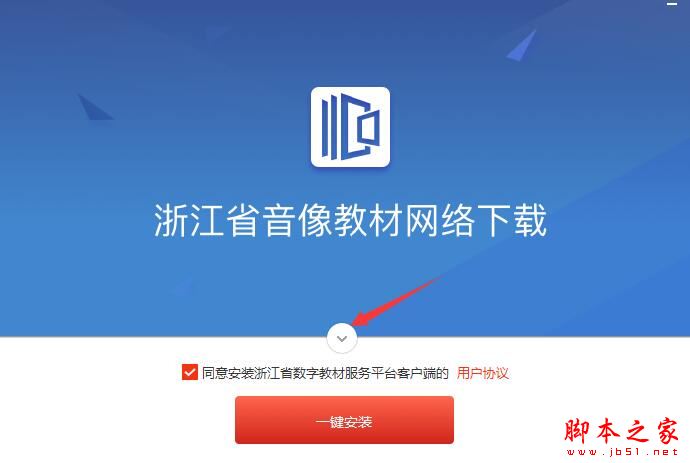This screenshot has width=690, height=463.
Task: Uncheck the agree-to-install checkbox
Action: [190, 372]
